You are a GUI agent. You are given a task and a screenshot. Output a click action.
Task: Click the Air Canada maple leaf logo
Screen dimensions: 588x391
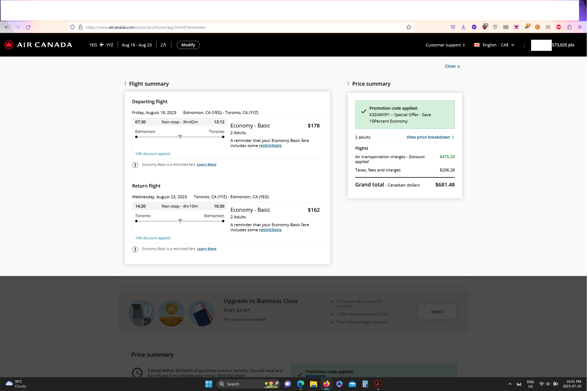[x=9, y=45]
